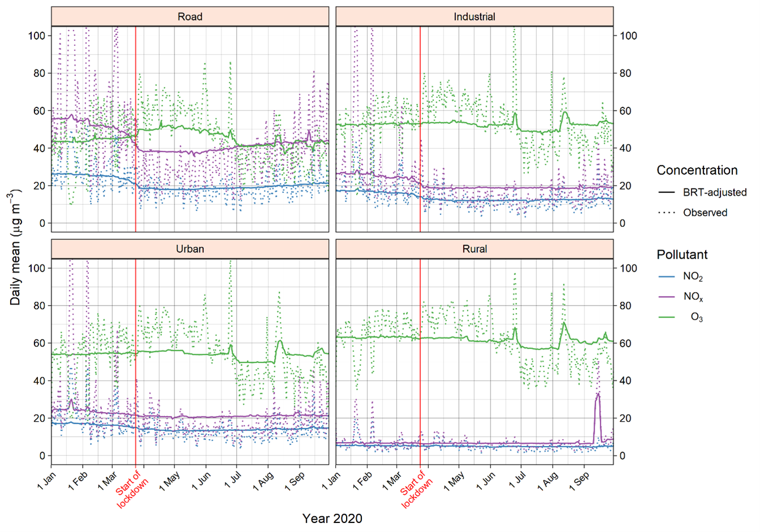Click '60' on Urban panel left y-axis
The height and width of the screenshot is (532, 760).
pos(39,343)
